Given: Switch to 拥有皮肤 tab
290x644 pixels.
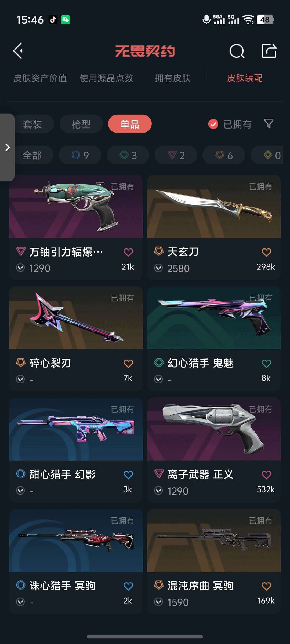Looking at the screenshot, I should coord(173,78).
